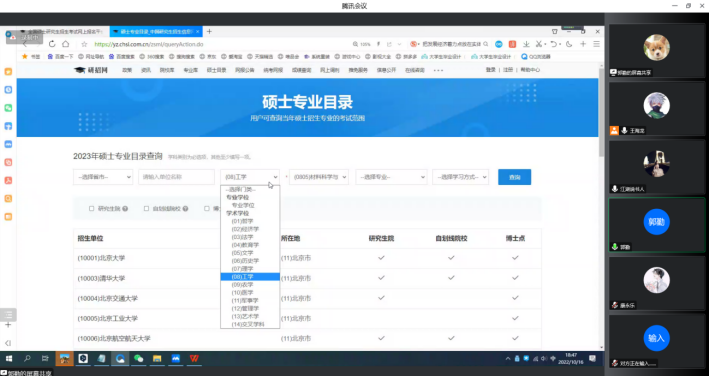Open the Windows taskbar search icon
The height and width of the screenshot is (376, 709).
pos(27,358)
